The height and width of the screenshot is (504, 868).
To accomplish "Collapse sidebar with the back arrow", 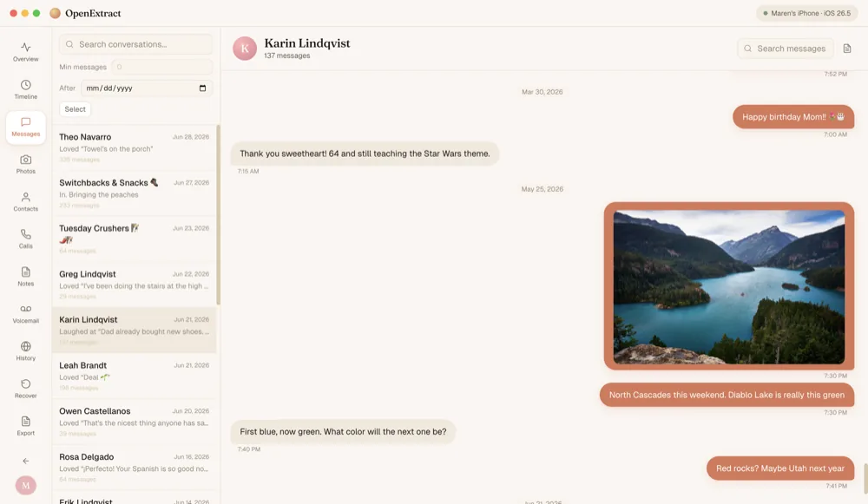I will point(25,461).
